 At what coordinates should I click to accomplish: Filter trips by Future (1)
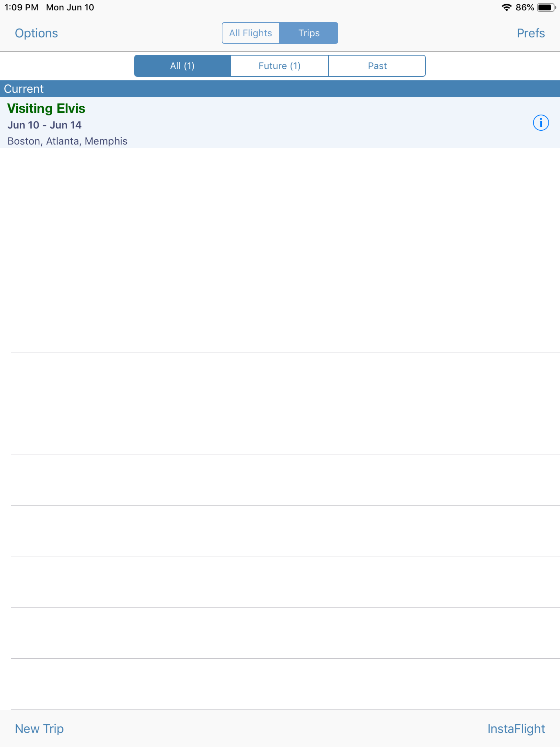click(279, 66)
